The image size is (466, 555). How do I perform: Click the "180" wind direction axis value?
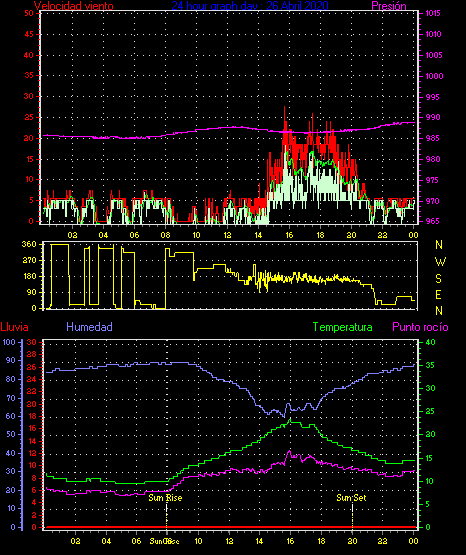29,276
